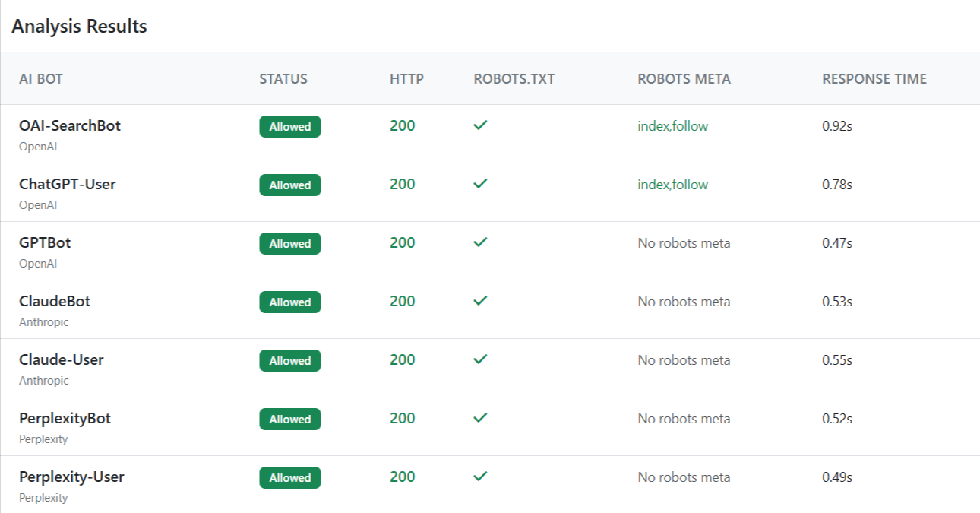Click the robots.txt checkmark for ChatGPT-User
980x513 pixels.
[479, 184]
